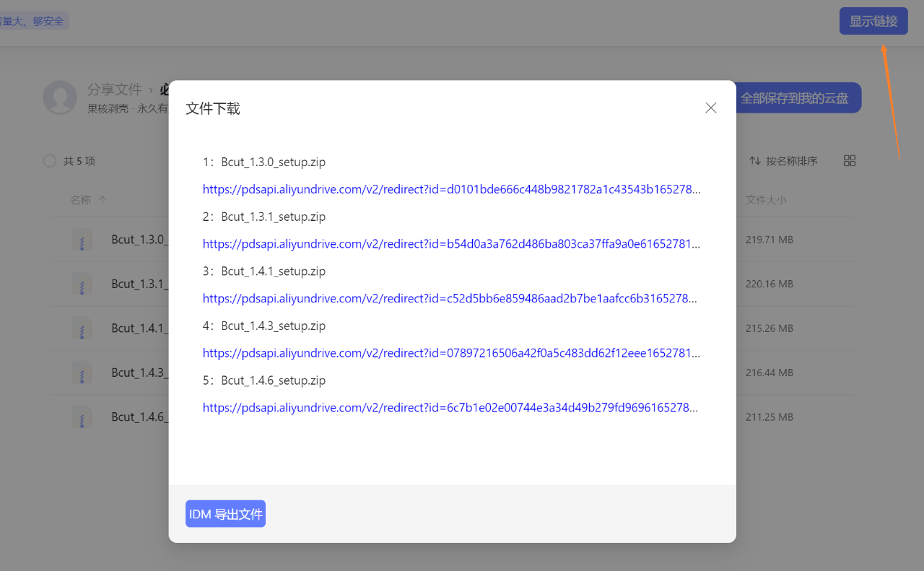Select zip icon of Bcut_1.4.6 row
This screenshot has width=924, height=571.
(x=82, y=417)
